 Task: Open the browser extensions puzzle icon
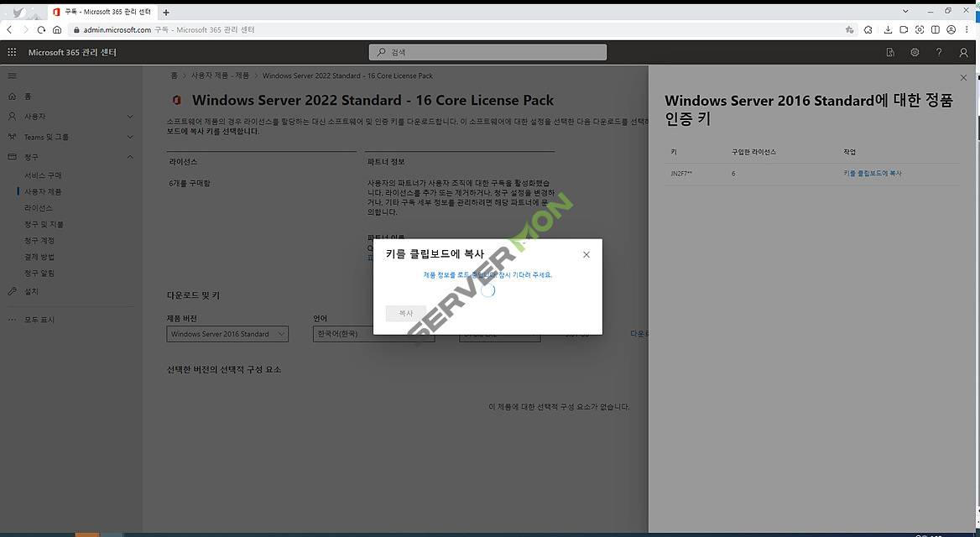868,29
